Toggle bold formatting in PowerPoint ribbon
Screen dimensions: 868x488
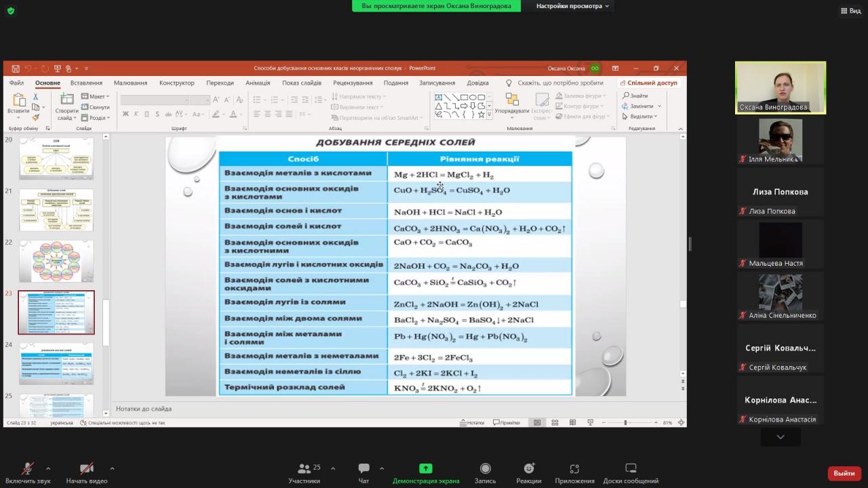(125, 114)
